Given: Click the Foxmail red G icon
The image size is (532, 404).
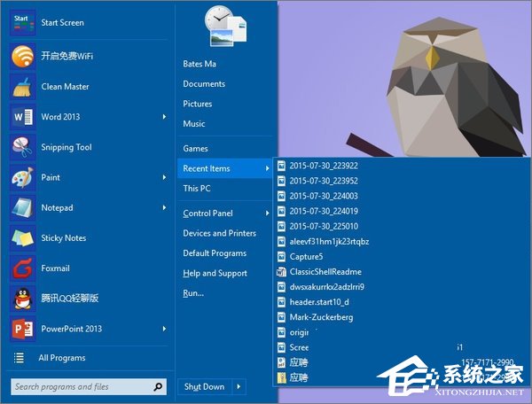Looking at the screenshot, I should tap(22, 268).
